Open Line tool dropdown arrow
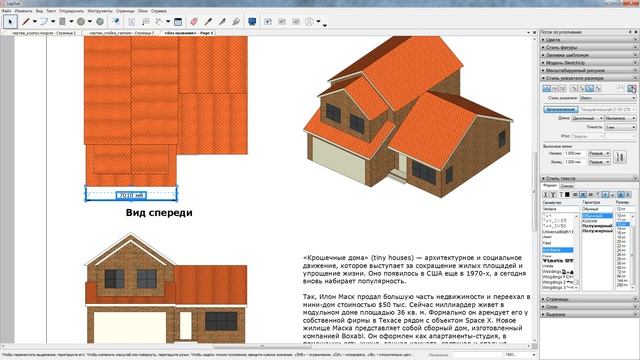Screen dimensions: 640x360 (35, 22)
